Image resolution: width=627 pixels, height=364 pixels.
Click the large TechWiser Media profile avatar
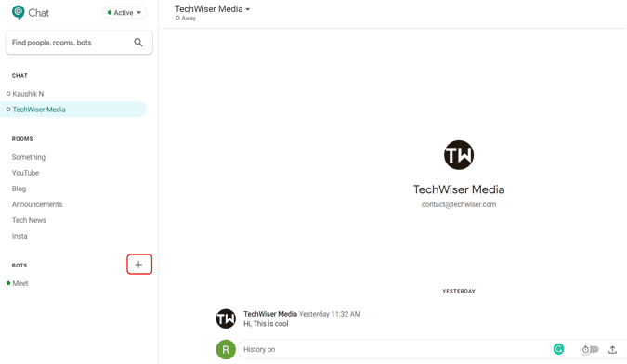click(x=459, y=155)
